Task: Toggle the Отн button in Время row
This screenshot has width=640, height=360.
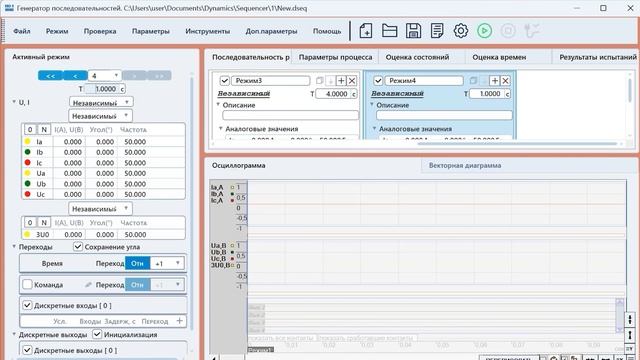Action: [138, 263]
